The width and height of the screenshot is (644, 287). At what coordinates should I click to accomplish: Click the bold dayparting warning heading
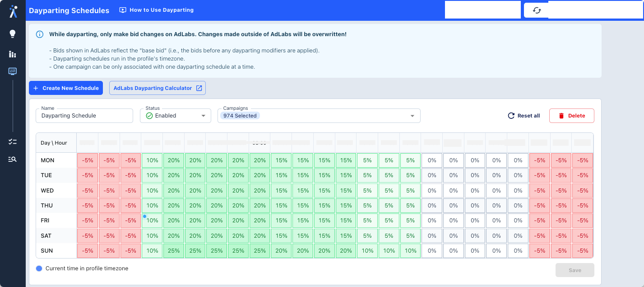coord(198,34)
